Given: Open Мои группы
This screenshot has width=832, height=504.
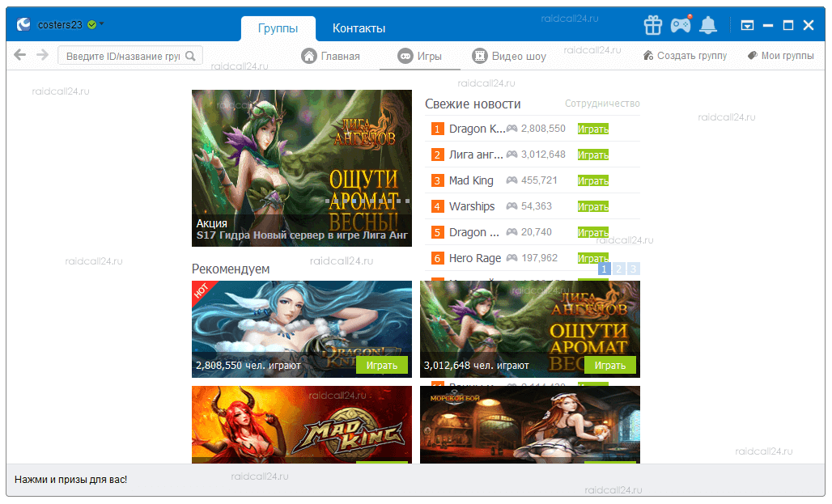Looking at the screenshot, I should tap(780, 56).
